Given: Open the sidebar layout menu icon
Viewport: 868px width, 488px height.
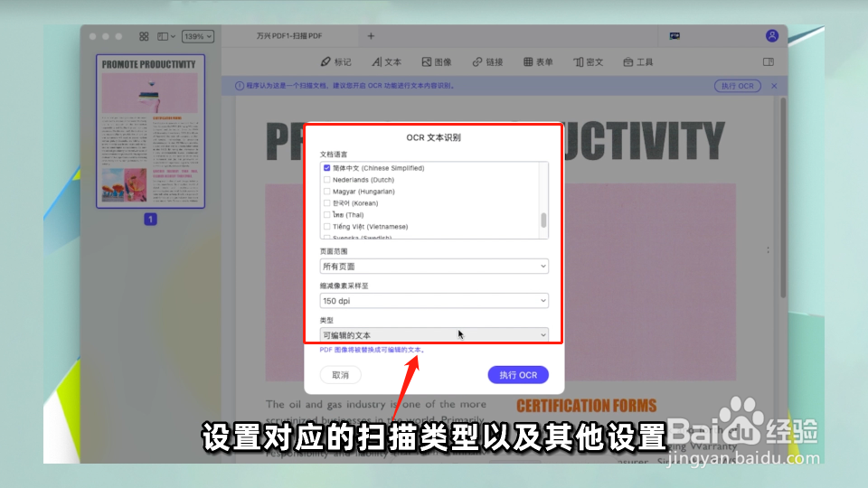Looking at the screenshot, I should 166,36.
